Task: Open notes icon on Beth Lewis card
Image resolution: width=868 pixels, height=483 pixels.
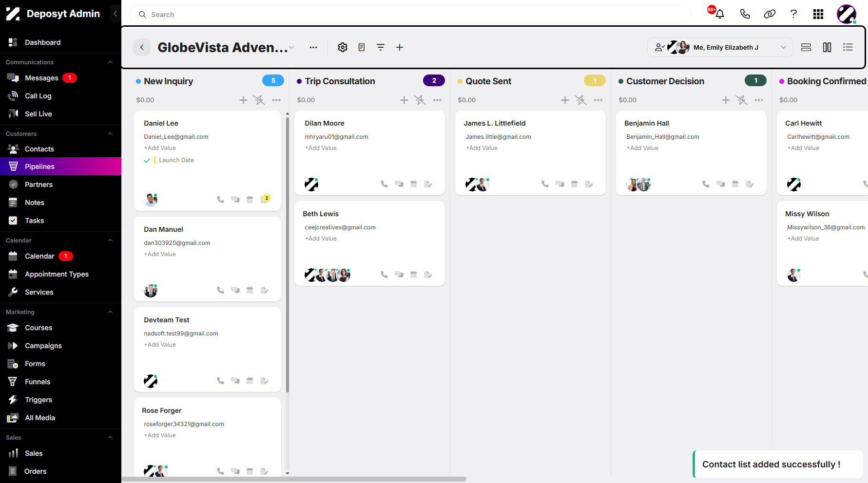Action: pyautogui.click(x=428, y=275)
